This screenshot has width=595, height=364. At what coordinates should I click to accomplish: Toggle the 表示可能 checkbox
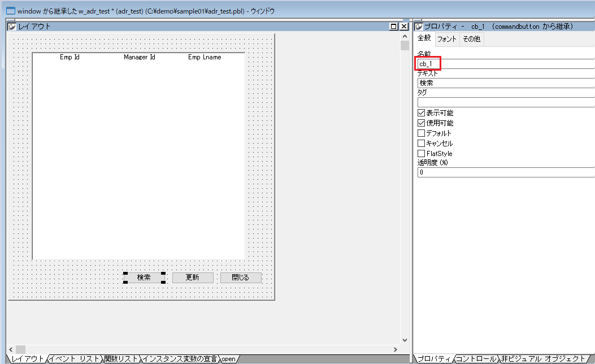tap(421, 113)
